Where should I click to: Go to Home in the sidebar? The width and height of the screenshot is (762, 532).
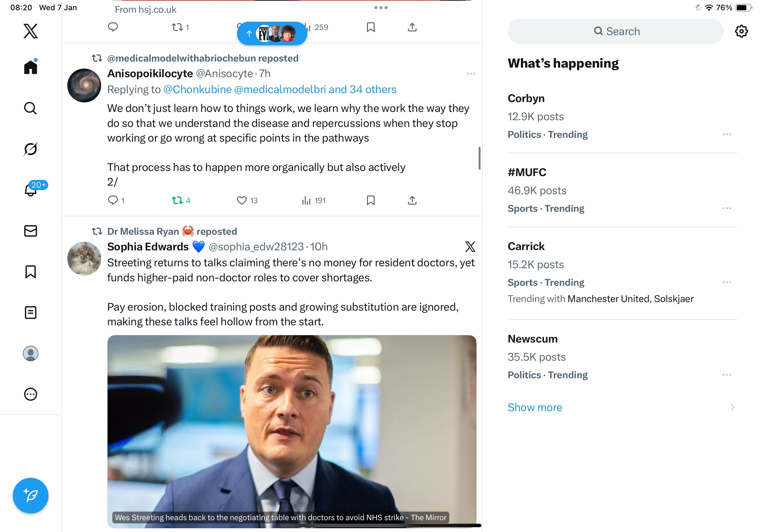point(31,67)
